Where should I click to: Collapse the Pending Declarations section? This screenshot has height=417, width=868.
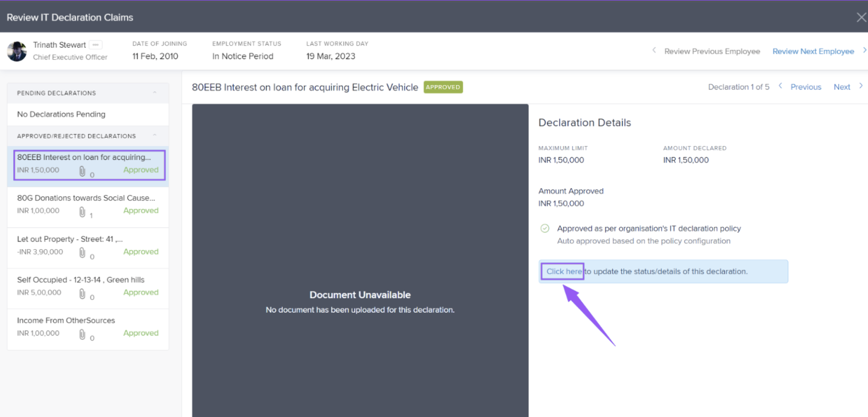pos(155,93)
